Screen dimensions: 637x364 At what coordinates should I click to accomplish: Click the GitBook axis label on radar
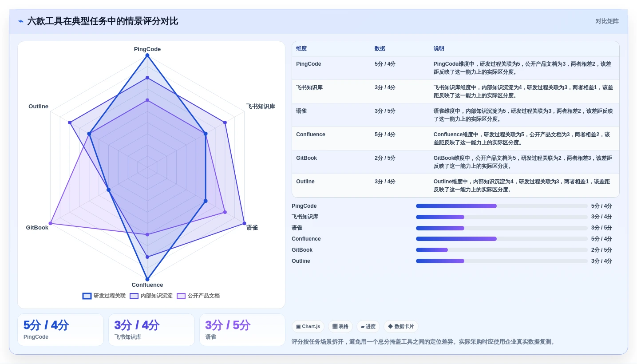click(37, 228)
